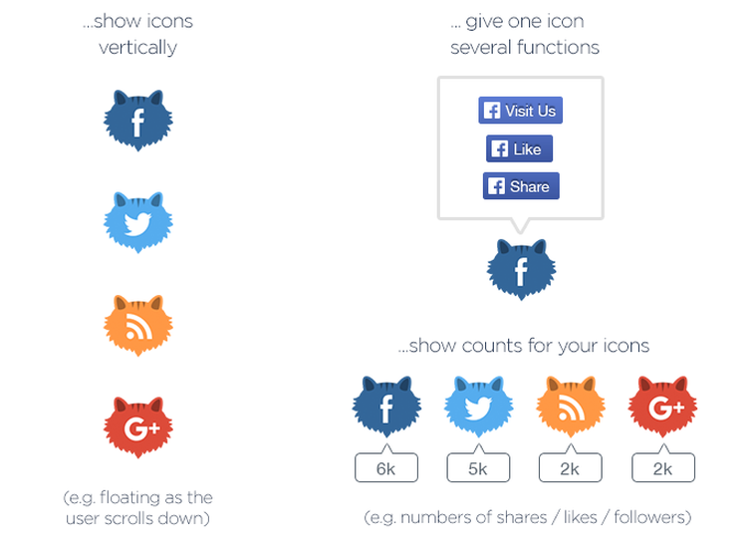The width and height of the screenshot is (749, 560).
Task: Click the 6k count bubble
Action: (x=386, y=466)
